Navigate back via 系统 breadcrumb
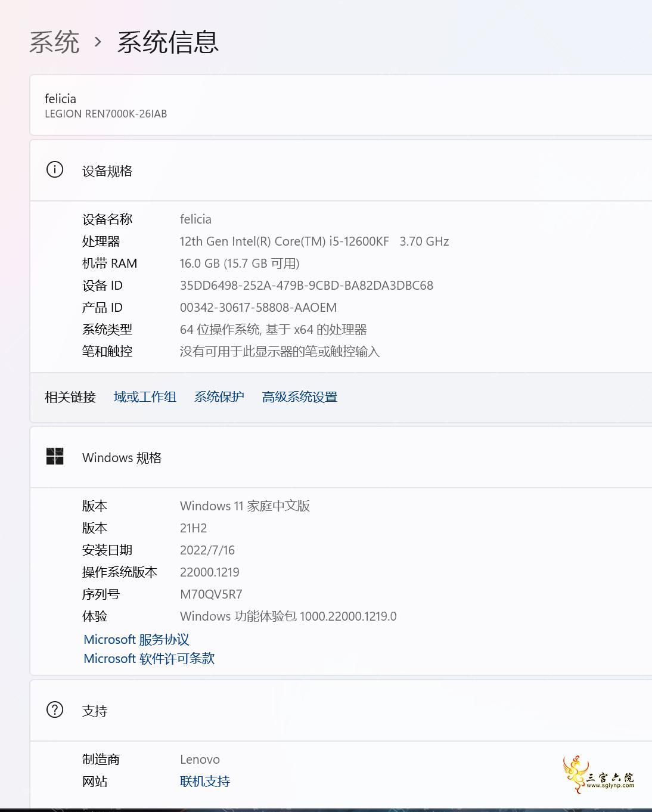The width and height of the screenshot is (652, 812). coord(54,42)
